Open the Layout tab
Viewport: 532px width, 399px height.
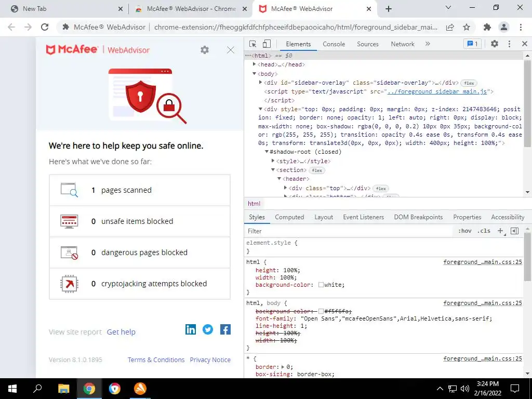(x=324, y=217)
